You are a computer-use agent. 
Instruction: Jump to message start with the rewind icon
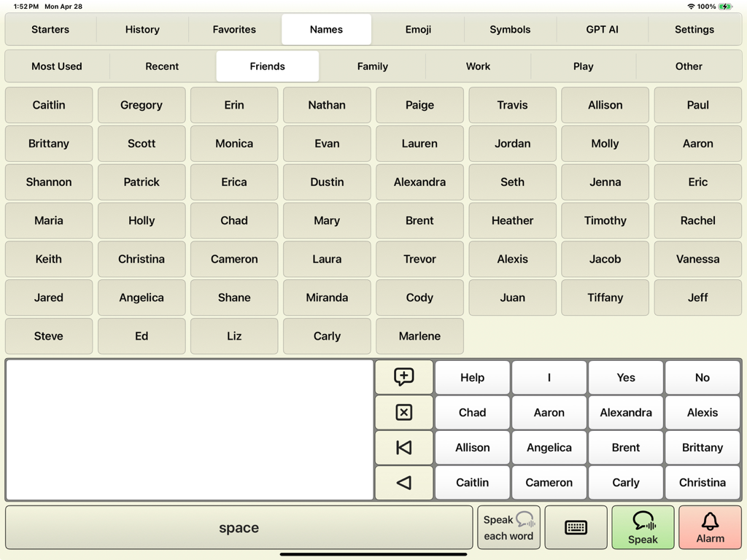(403, 447)
